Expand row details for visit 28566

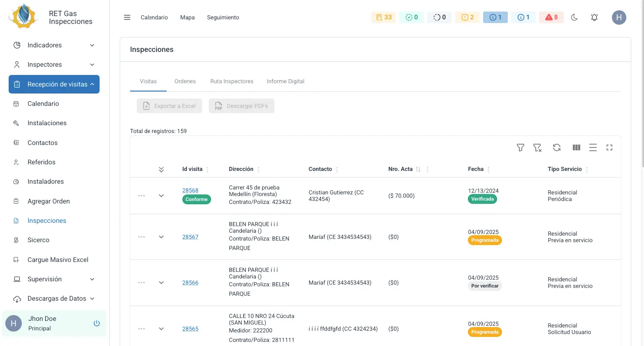(x=161, y=283)
